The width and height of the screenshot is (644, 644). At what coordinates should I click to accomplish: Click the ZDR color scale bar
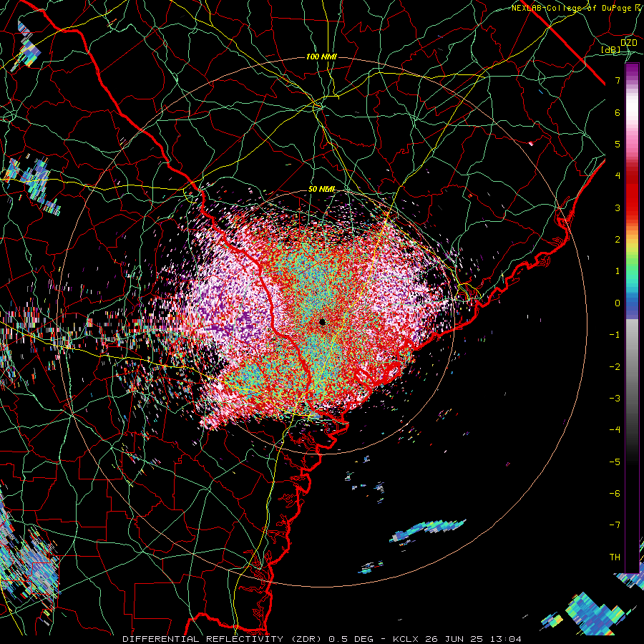tap(632, 318)
